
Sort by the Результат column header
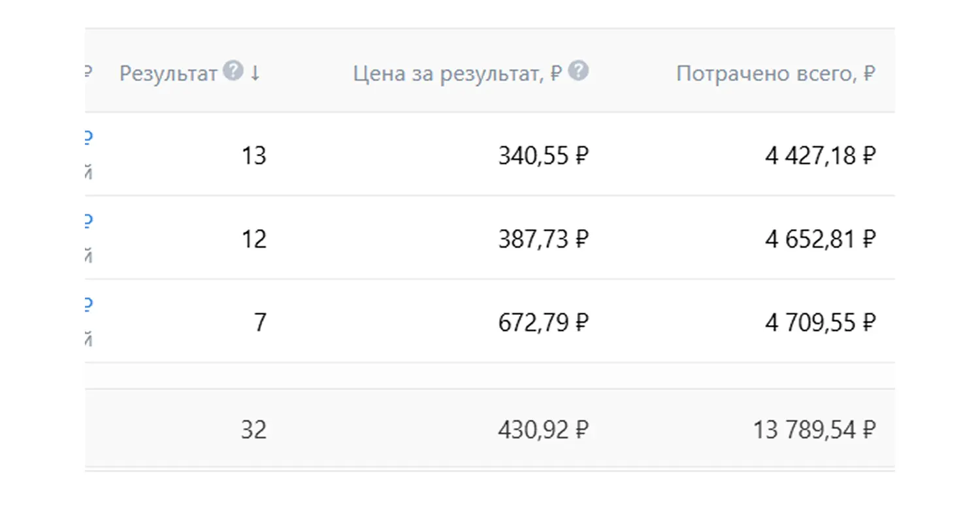168,74
